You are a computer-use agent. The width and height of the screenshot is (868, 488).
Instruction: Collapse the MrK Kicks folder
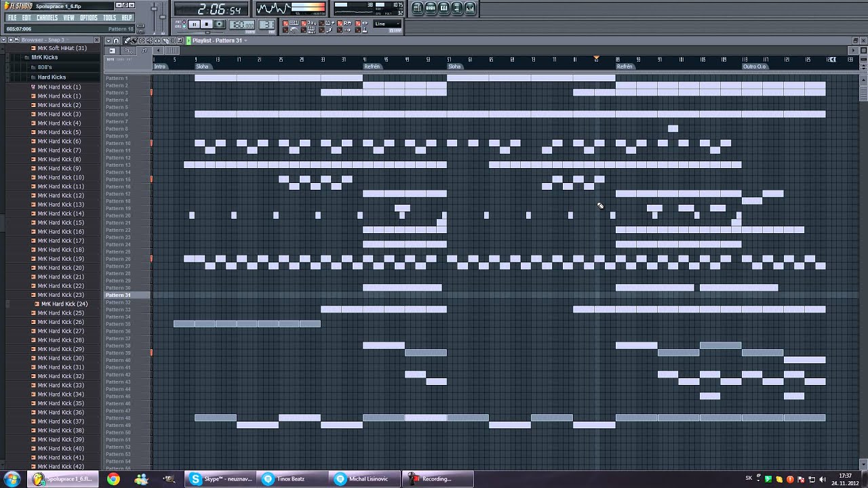pyautogui.click(x=44, y=58)
